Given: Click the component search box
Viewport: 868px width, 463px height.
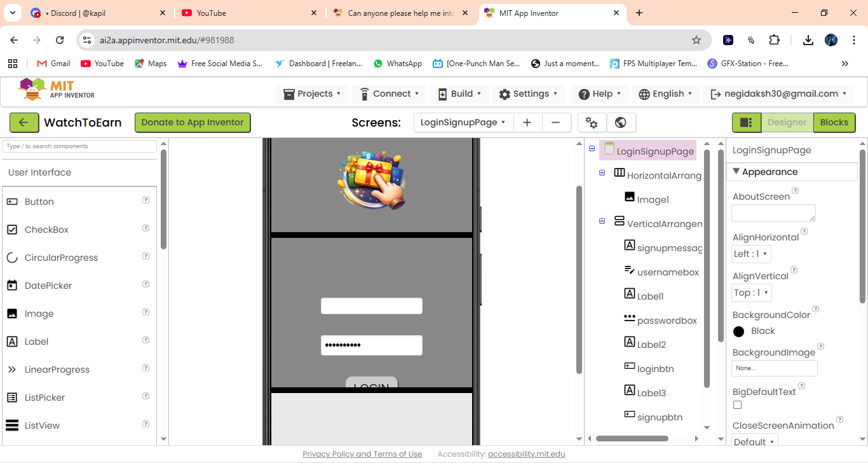Looking at the screenshot, I should (x=79, y=146).
